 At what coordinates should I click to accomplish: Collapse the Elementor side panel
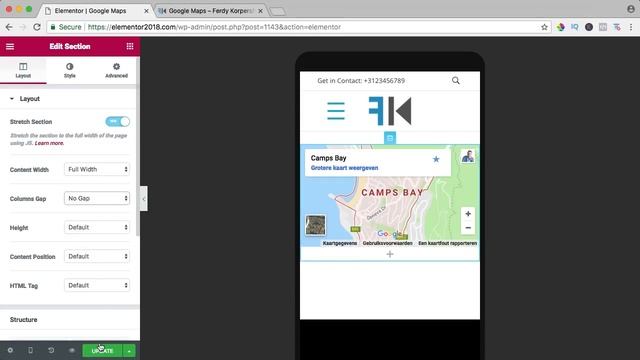[x=144, y=199]
